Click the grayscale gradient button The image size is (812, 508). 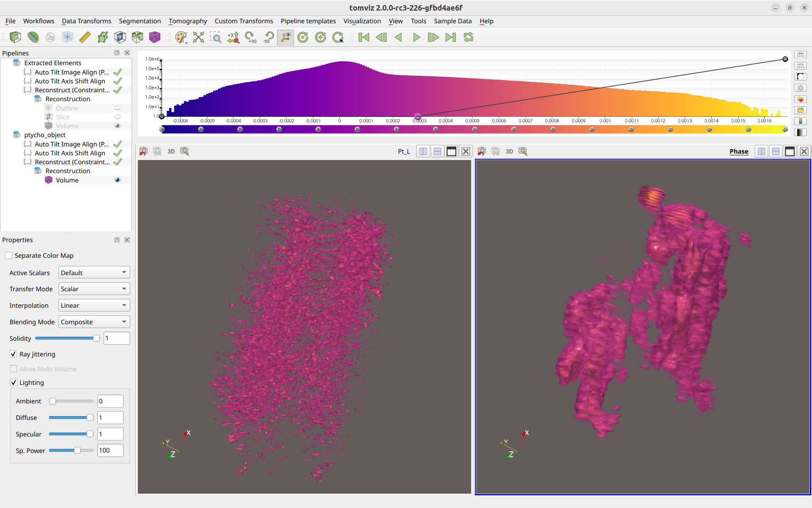tap(800, 132)
